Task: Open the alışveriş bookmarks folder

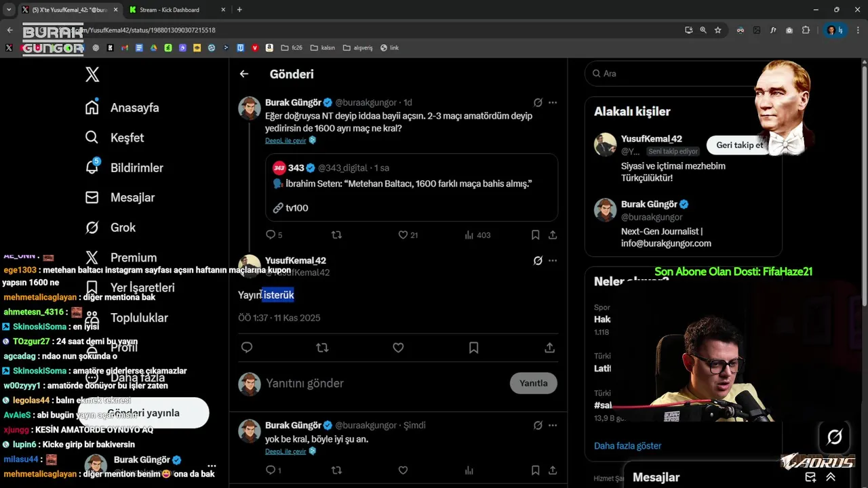Action: pos(358,48)
